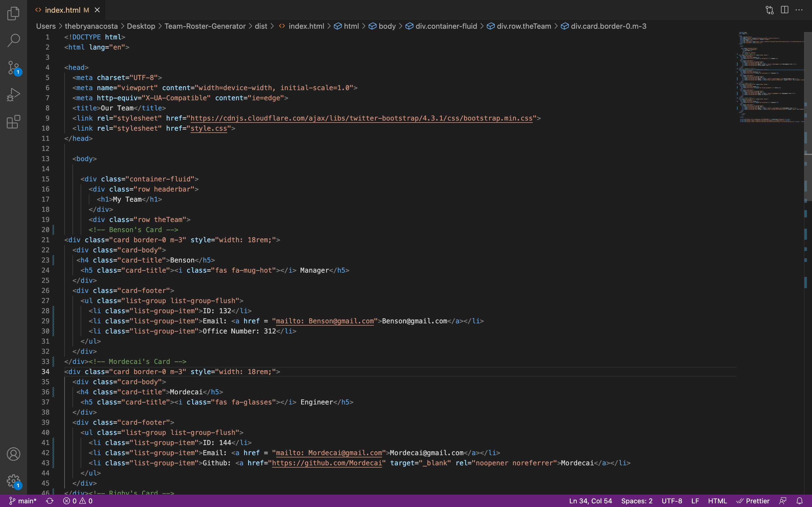Click the main* branch in status bar

(23, 500)
